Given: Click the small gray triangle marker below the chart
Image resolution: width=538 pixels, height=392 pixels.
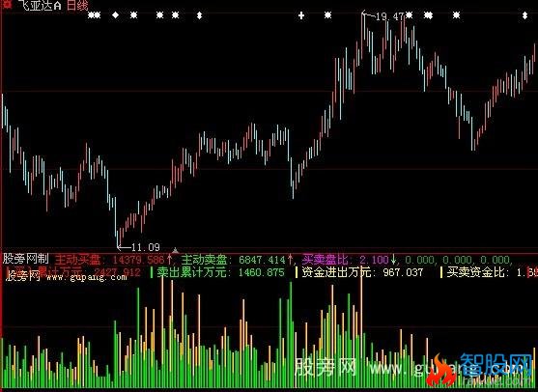Looking at the screenshot, I should coord(175,250).
